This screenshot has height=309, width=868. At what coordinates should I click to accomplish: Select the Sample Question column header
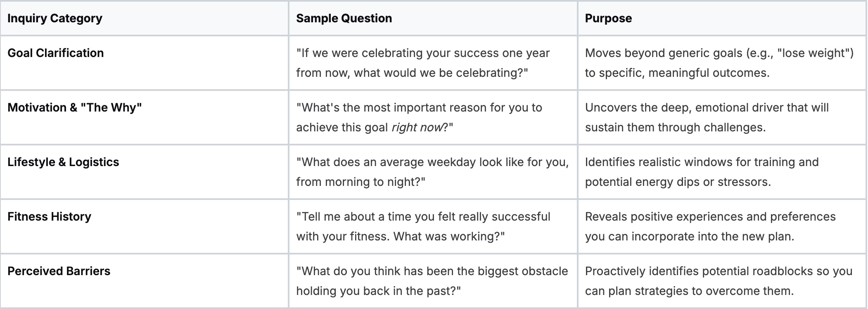[344, 18]
